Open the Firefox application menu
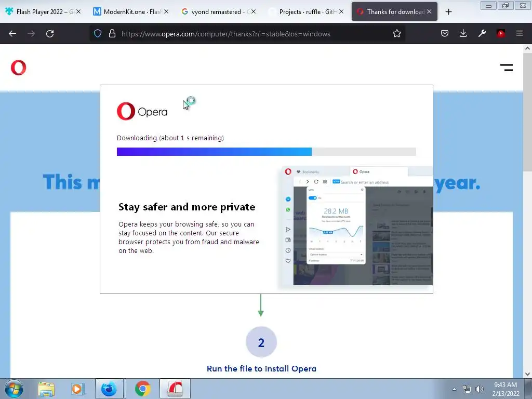The width and height of the screenshot is (532, 399). tap(520, 34)
